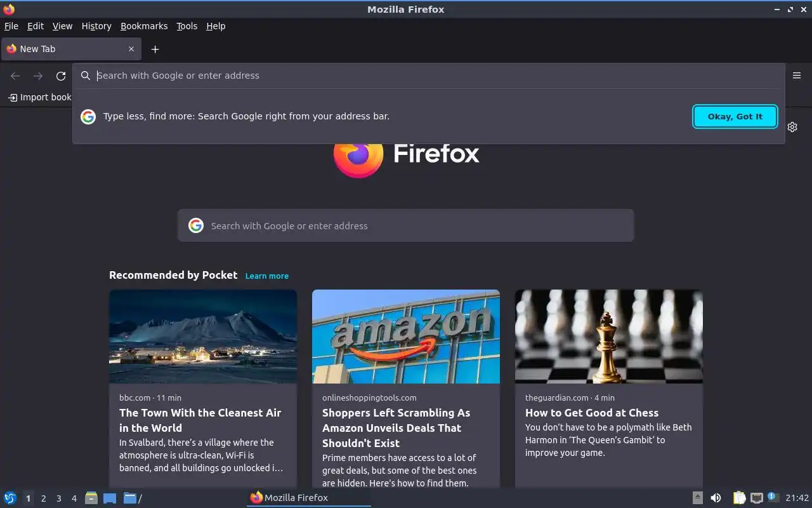The height and width of the screenshot is (508, 812).
Task: Open the History menu
Action: 96,26
